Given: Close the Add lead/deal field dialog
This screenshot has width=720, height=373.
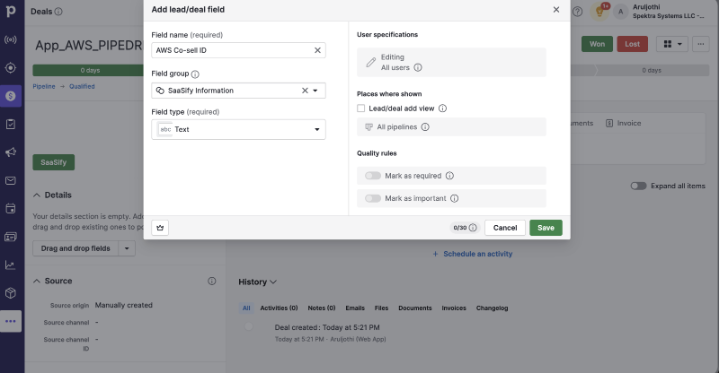Looking at the screenshot, I should click(556, 10).
